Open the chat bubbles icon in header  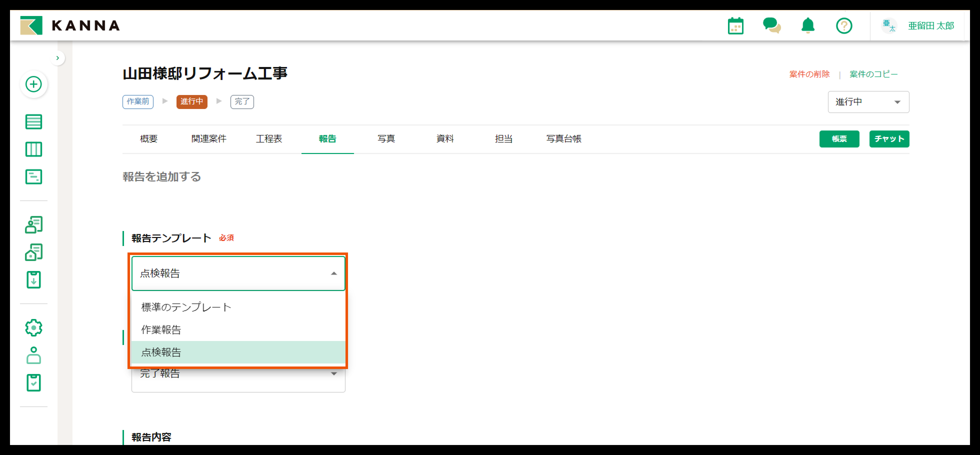click(x=771, y=26)
